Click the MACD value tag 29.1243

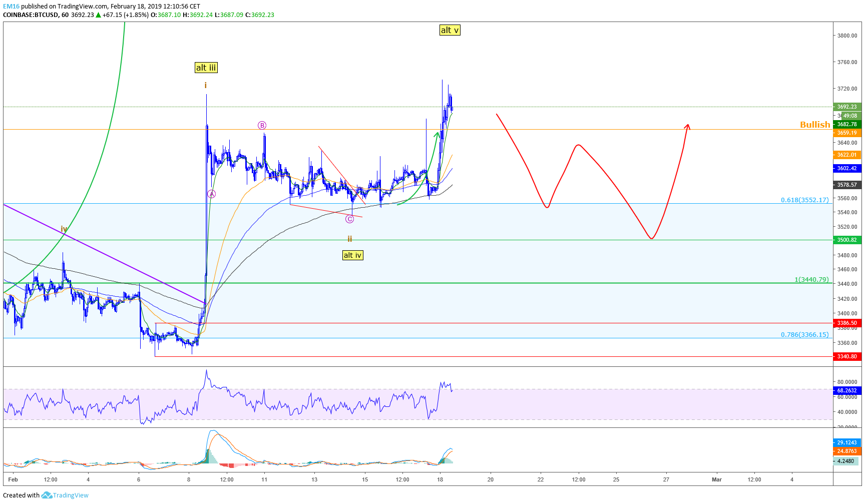point(847,442)
